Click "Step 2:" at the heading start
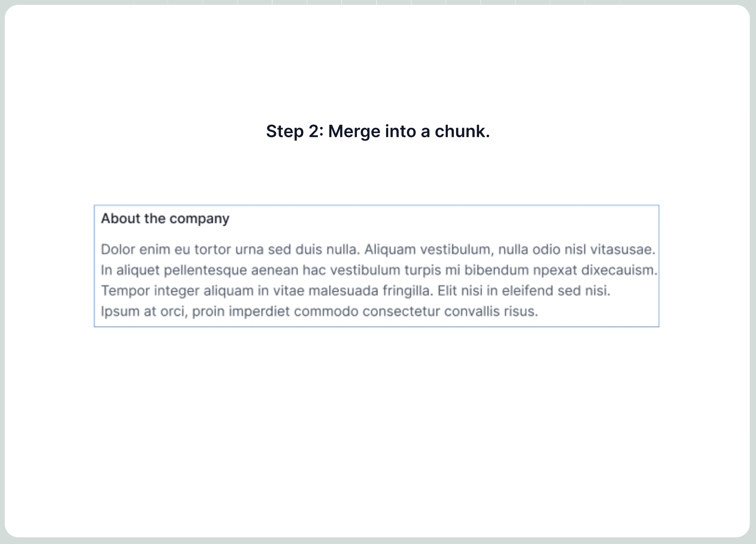 pyautogui.click(x=295, y=132)
